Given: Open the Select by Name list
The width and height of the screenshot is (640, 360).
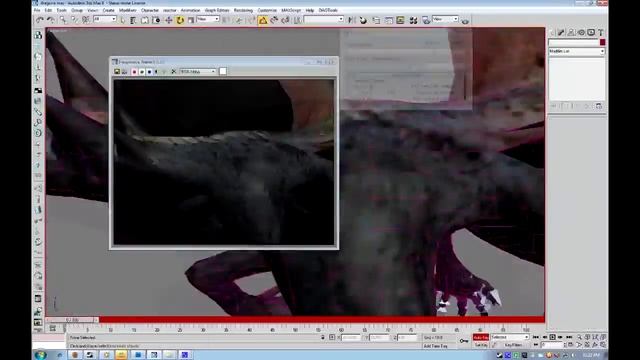Looking at the screenshot, I should 133,20.
